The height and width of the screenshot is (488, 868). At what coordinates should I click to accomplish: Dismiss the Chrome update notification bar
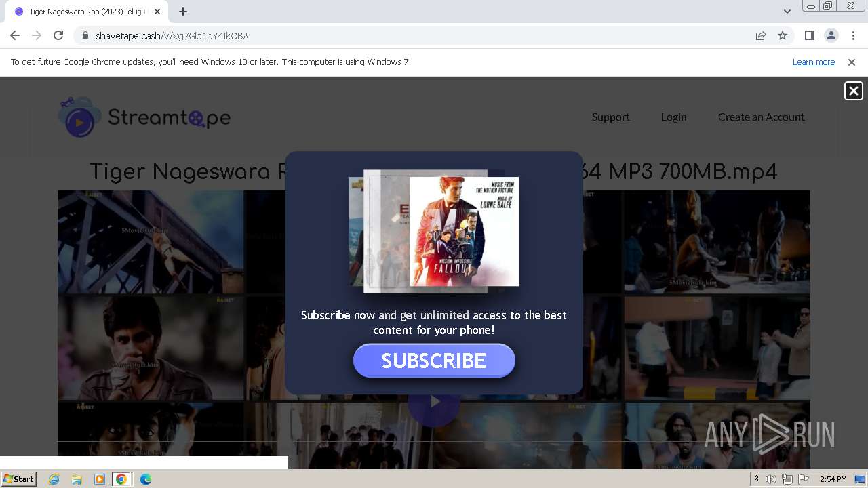[852, 62]
